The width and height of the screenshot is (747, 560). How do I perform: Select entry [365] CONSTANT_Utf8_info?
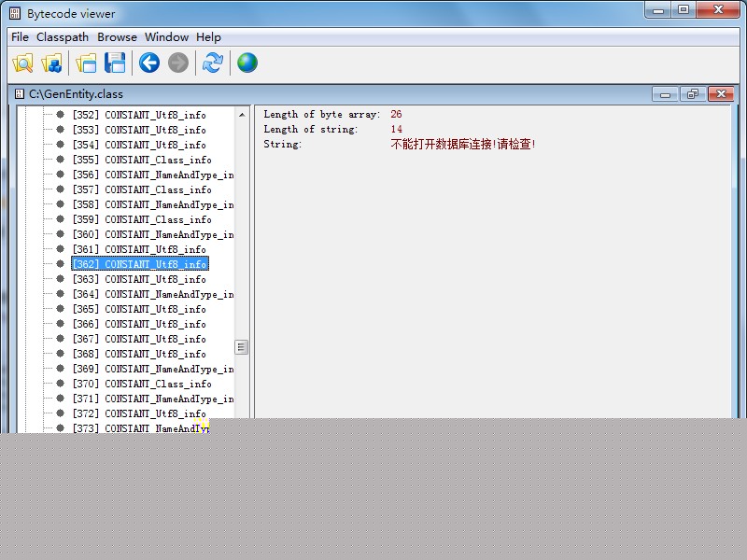tap(139, 309)
